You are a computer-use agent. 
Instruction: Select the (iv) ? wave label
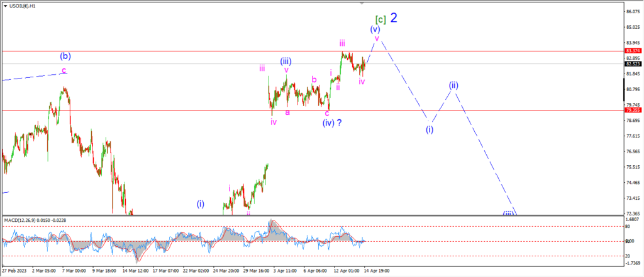tap(332, 122)
